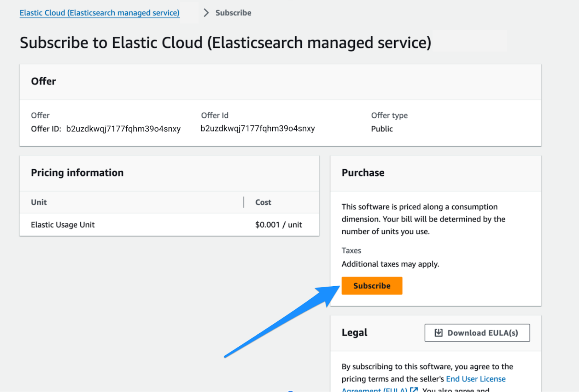This screenshot has width=579, height=392.
Task: Click the Legal section heading
Action: [354, 333]
